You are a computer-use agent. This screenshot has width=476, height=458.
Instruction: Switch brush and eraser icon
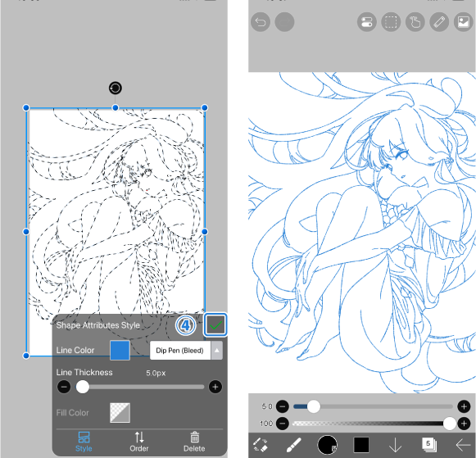tap(261, 445)
